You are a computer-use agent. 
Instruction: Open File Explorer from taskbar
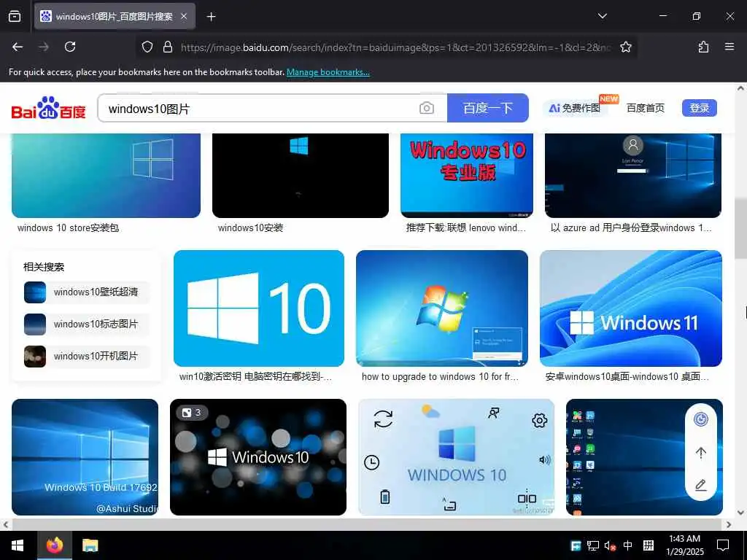click(x=90, y=545)
